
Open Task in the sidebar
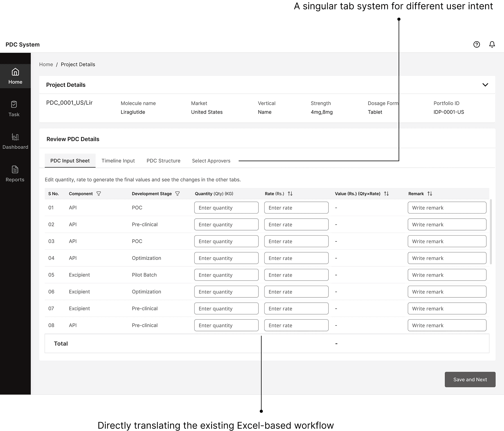pos(14,109)
